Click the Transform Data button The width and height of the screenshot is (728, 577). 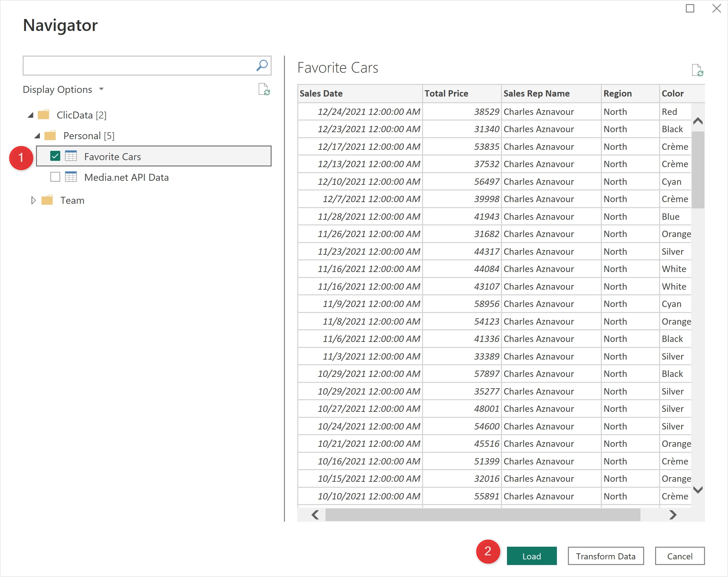click(606, 556)
